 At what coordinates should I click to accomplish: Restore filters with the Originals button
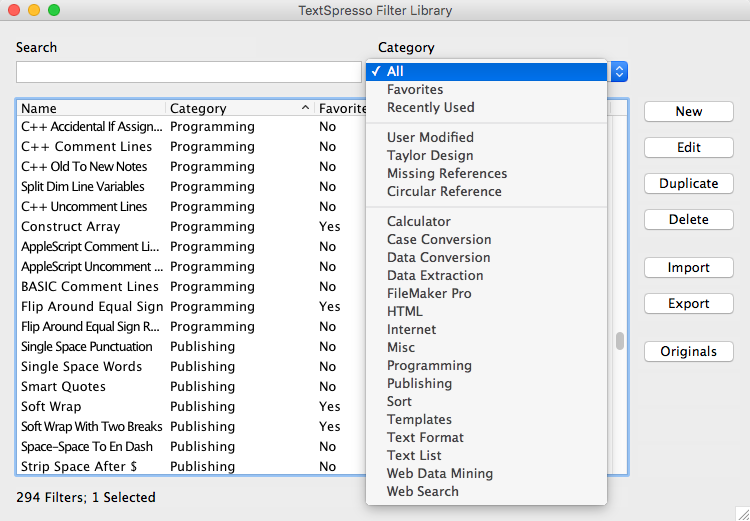tap(689, 352)
